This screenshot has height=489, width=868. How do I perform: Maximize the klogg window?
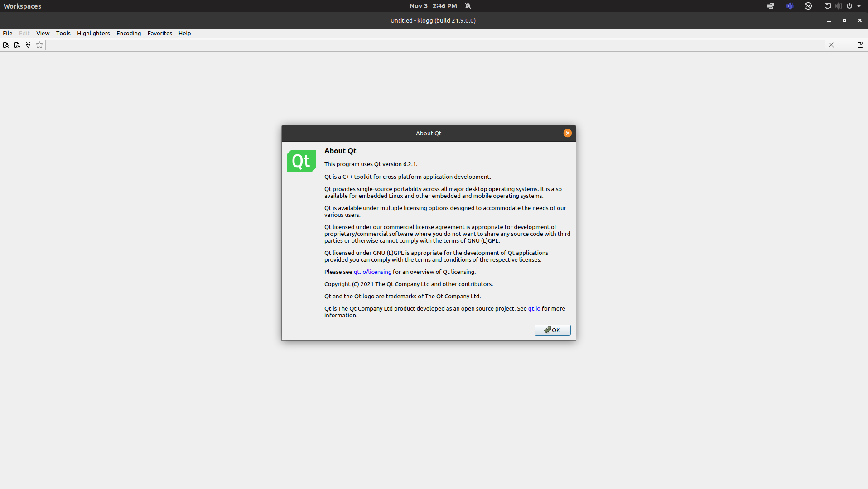click(x=844, y=20)
